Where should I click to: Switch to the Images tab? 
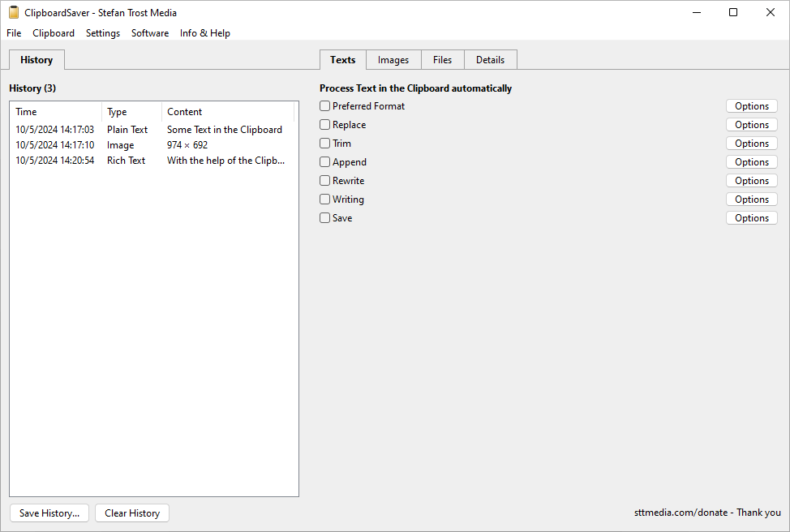pos(393,60)
